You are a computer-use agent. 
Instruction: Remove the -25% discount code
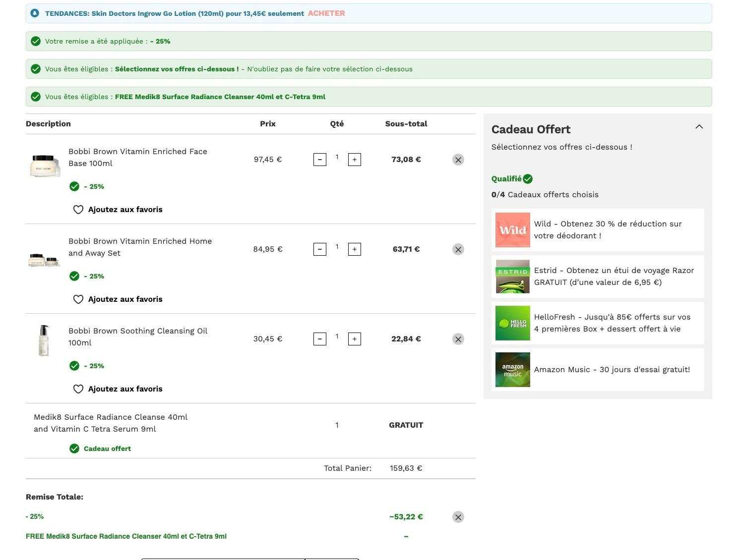point(458,517)
